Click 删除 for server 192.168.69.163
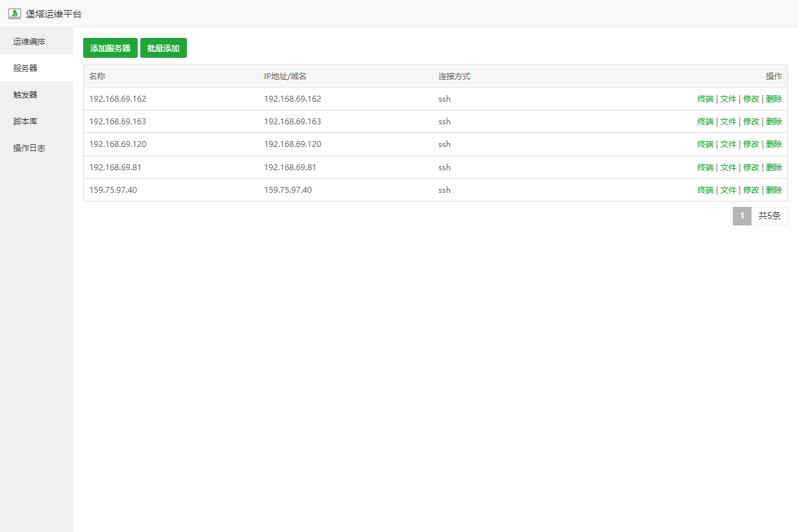This screenshot has height=532, width=798. click(x=773, y=122)
